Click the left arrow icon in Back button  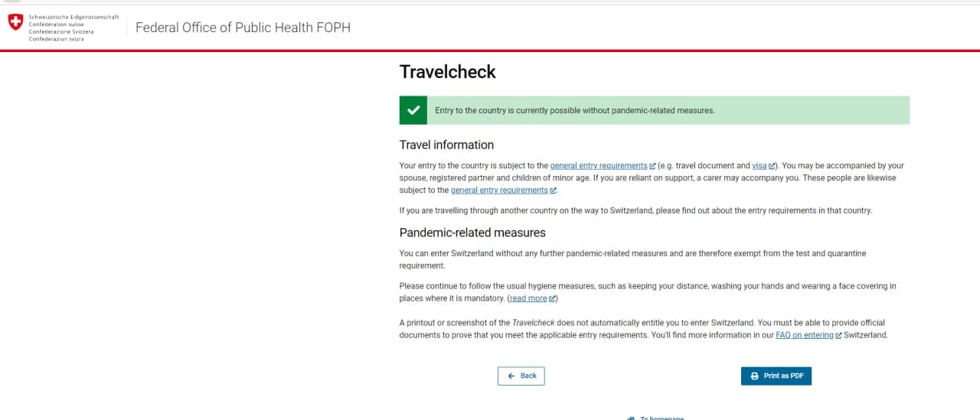[x=511, y=376]
